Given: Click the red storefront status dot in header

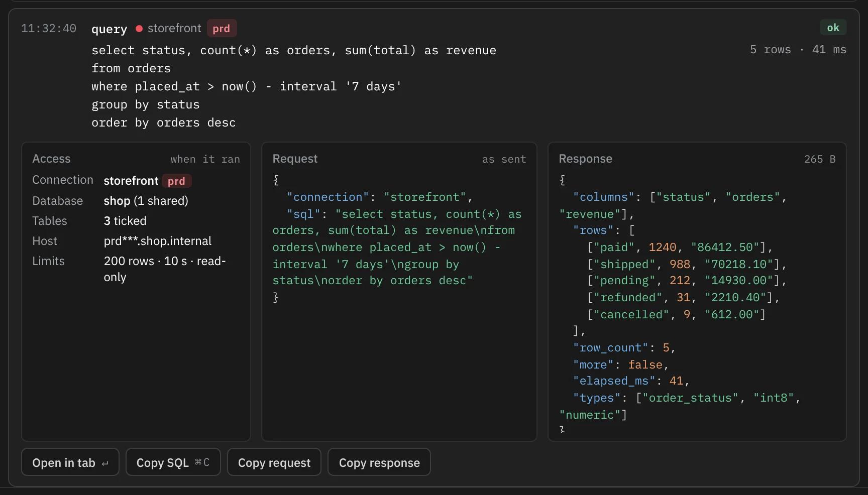Looking at the screenshot, I should coord(139,29).
